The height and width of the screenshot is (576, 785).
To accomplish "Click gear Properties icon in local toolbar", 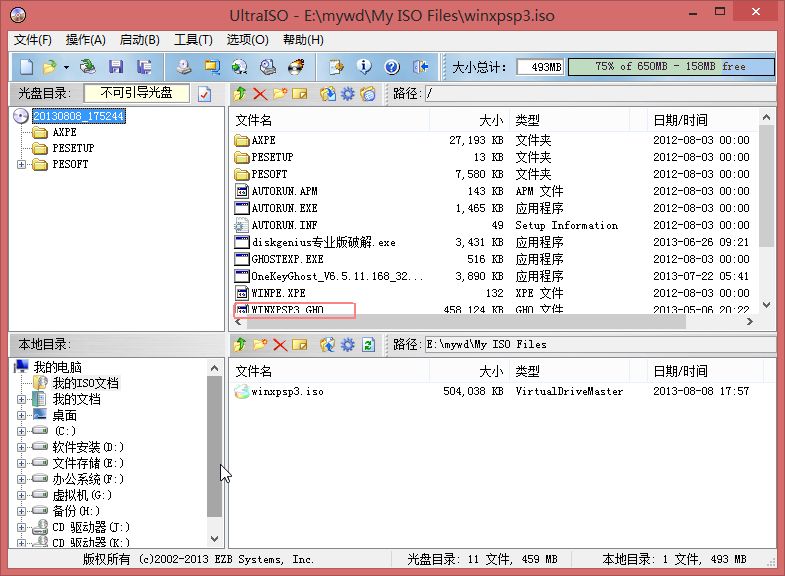I will click(347, 344).
